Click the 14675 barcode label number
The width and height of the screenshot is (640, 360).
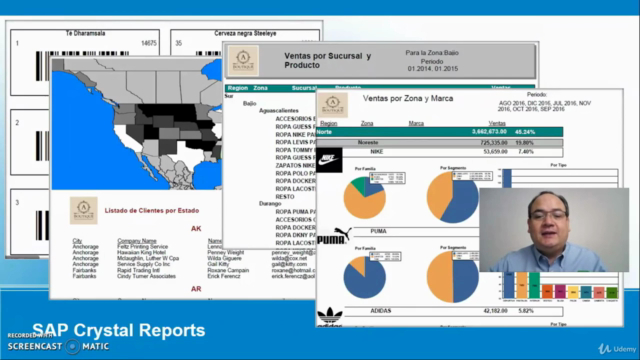(x=149, y=43)
